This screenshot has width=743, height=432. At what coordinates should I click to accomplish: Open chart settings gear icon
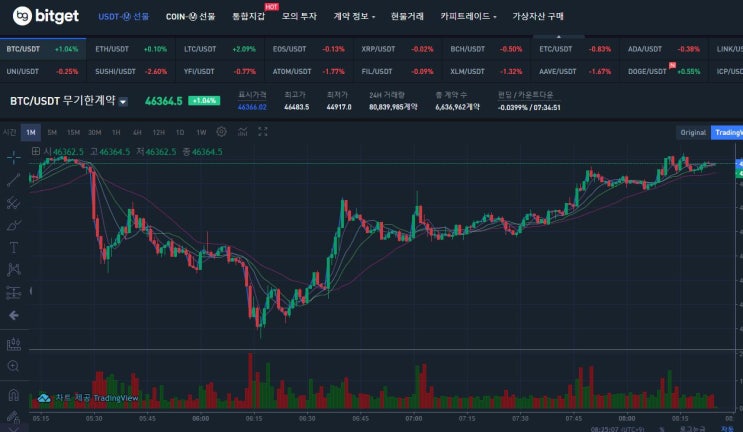[x=221, y=132]
